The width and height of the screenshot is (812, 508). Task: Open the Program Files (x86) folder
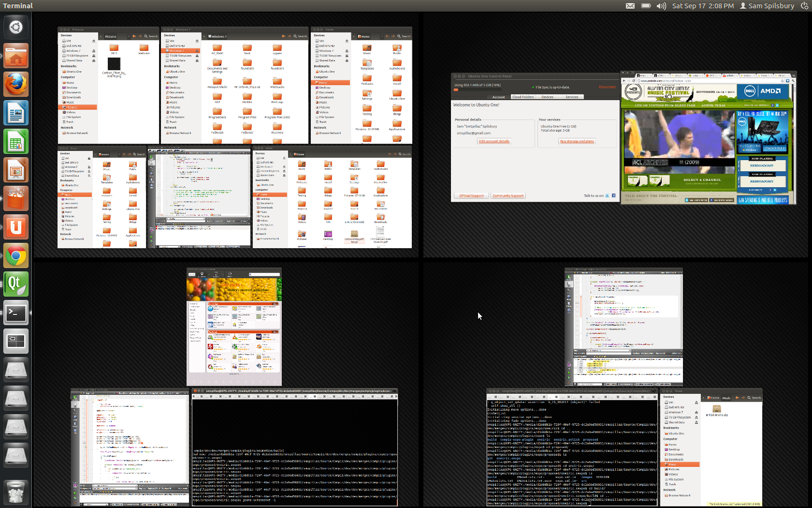[277, 113]
